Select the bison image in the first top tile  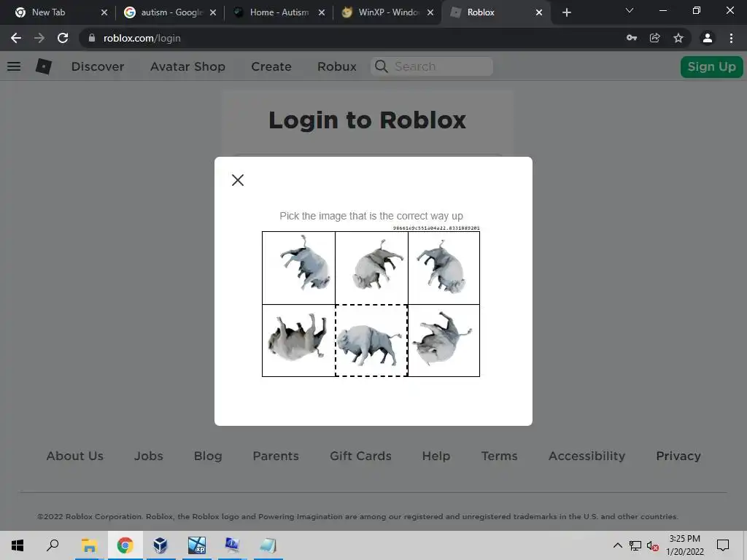pos(298,268)
